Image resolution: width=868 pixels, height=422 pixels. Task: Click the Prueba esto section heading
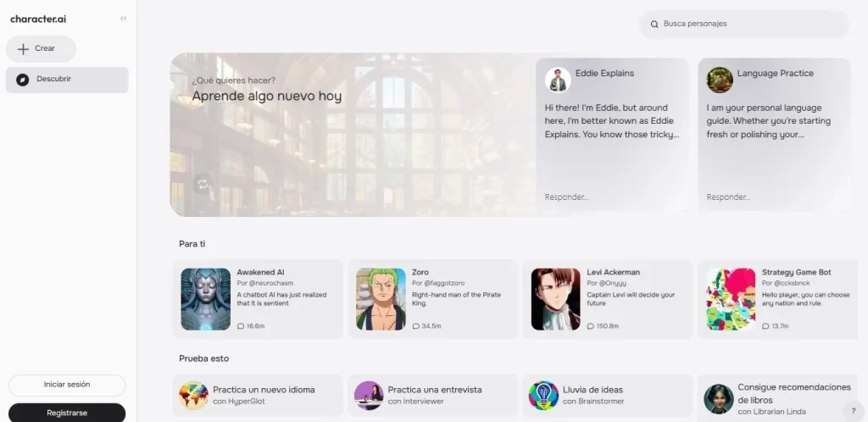coord(203,358)
